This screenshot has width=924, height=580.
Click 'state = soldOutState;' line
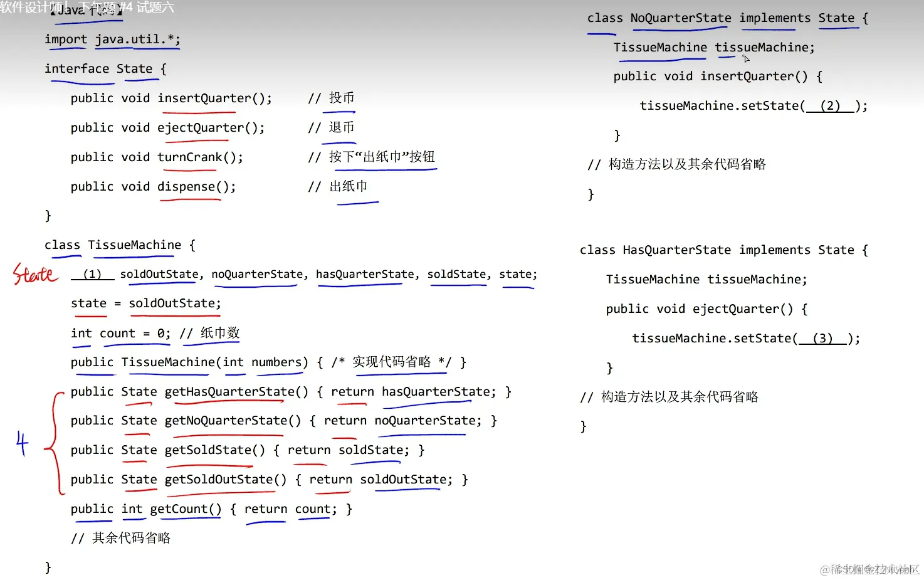click(145, 303)
